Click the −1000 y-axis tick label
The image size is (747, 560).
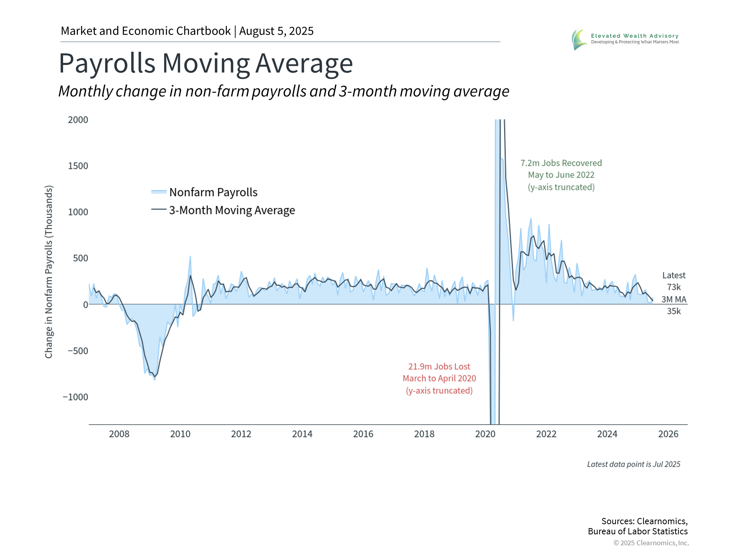point(75,397)
